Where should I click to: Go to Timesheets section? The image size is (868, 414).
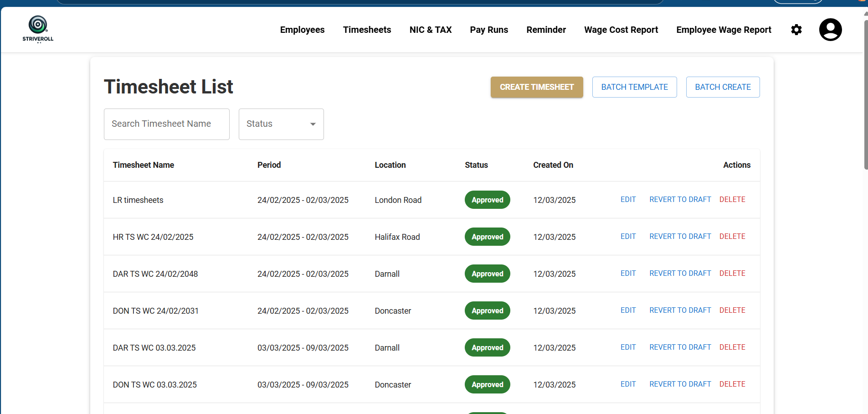tap(367, 30)
